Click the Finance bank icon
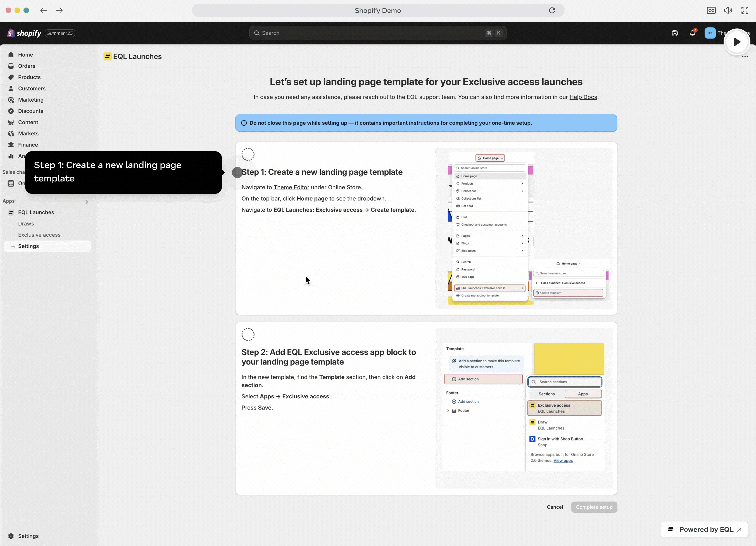 coord(11,145)
